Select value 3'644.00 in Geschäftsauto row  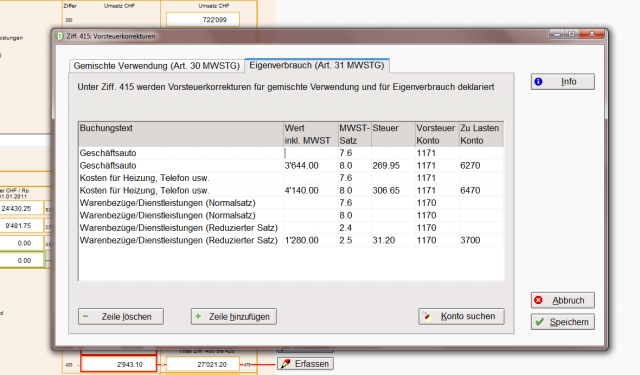pos(301,166)
